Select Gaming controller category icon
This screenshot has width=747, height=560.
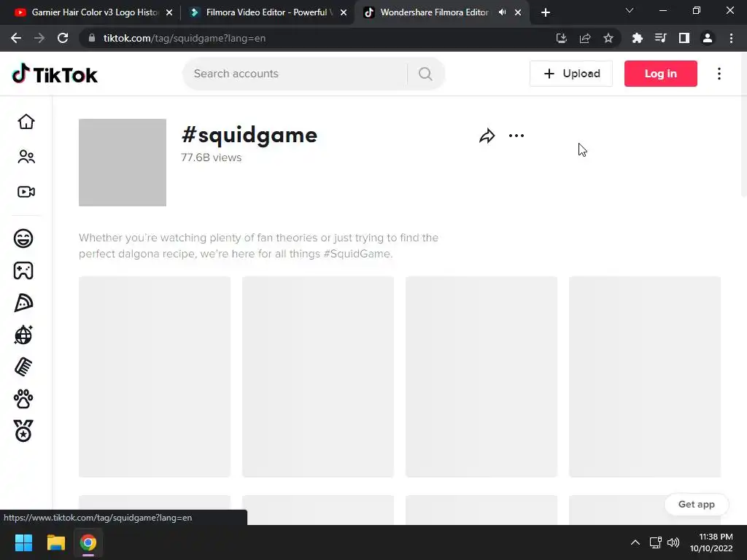coord(23,271)
